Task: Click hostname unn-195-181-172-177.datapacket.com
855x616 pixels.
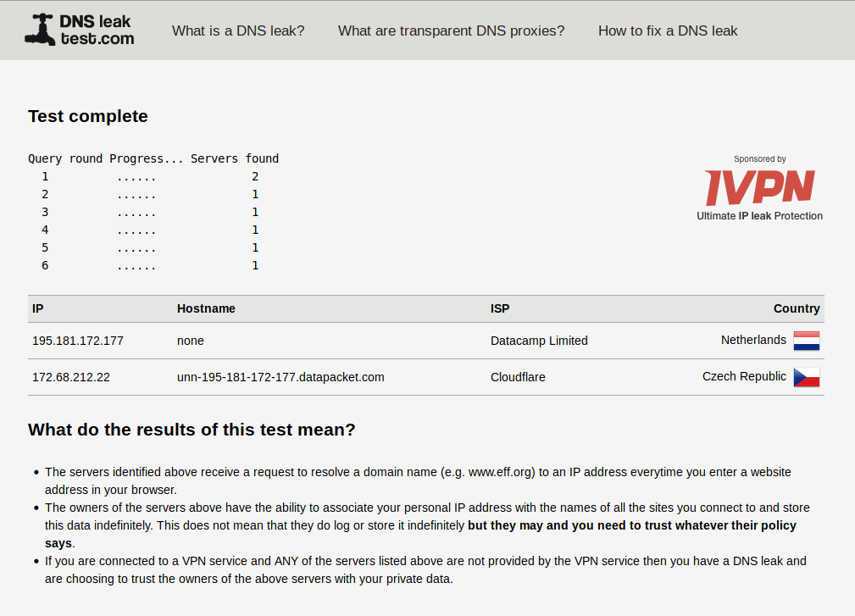Action: coord(280,377)
